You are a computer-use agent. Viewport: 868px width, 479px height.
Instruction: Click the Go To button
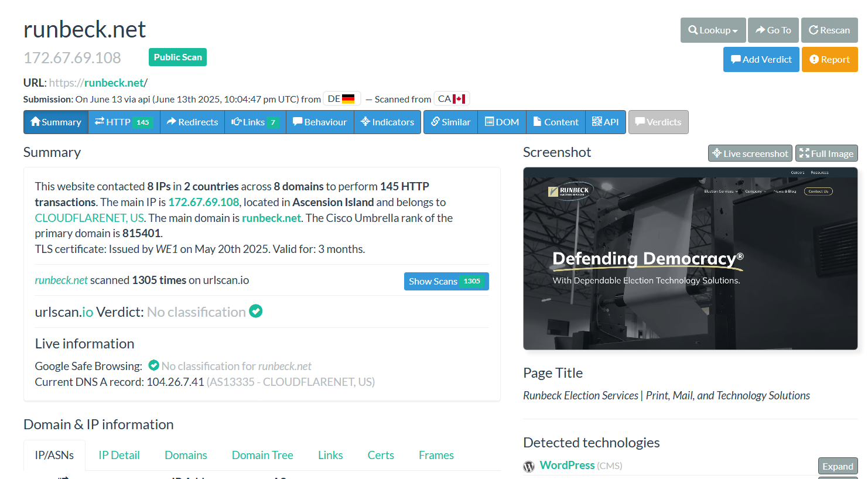773,30
